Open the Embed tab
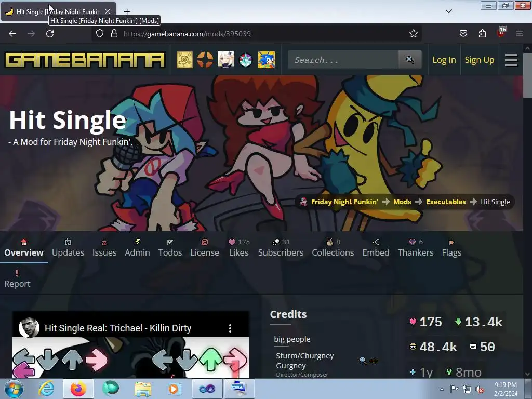 pos(376,248)
